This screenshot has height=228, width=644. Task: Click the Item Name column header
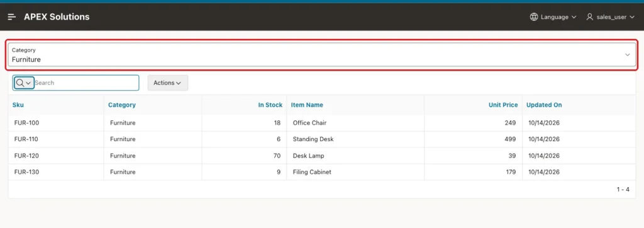307,105
